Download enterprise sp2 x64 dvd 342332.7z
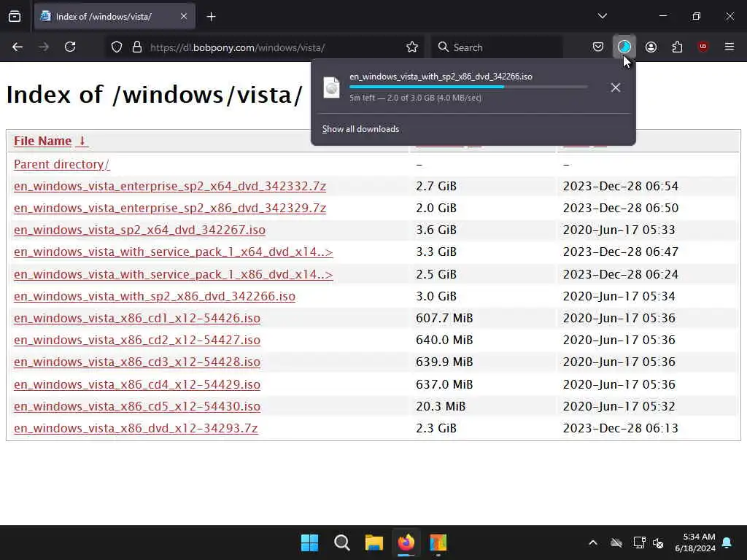This screenshot has height=560, width=747. click(169, 186)
